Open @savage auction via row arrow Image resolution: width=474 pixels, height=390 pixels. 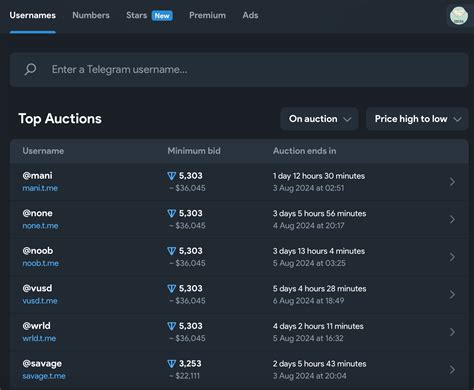click(x=452, y=370)
